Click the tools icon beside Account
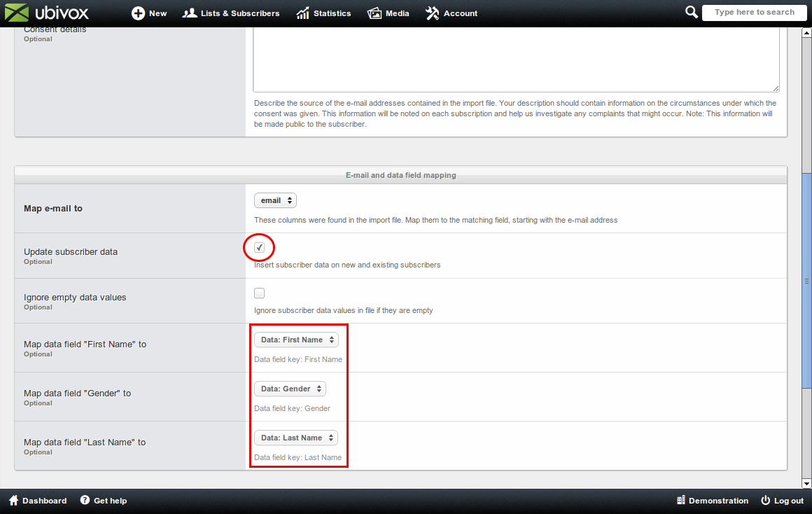This screenshot has height=514, width=812. click(x=432, y=13)
